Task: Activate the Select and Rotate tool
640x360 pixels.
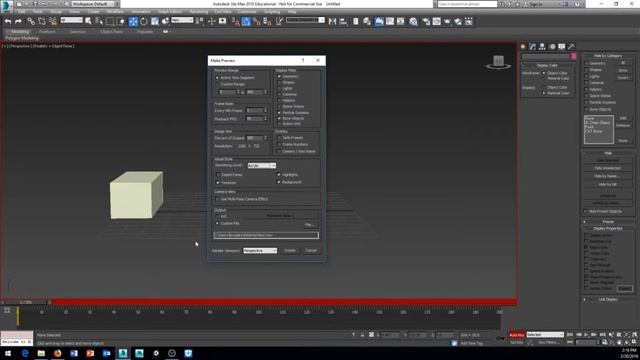Action: coord(144,21)
